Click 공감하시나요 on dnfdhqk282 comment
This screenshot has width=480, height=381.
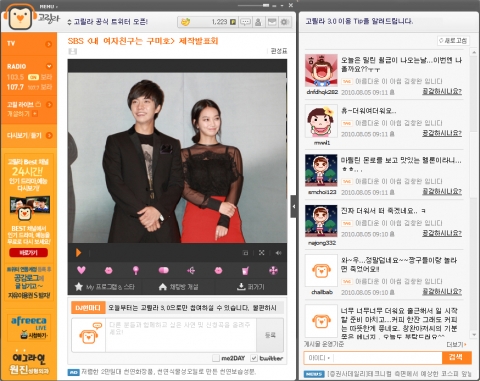442,91
